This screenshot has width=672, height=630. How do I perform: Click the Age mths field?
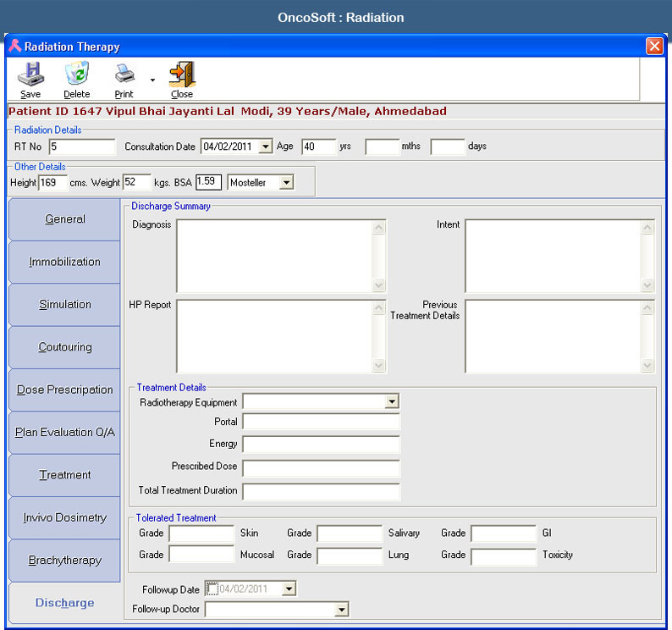[383, 146]
